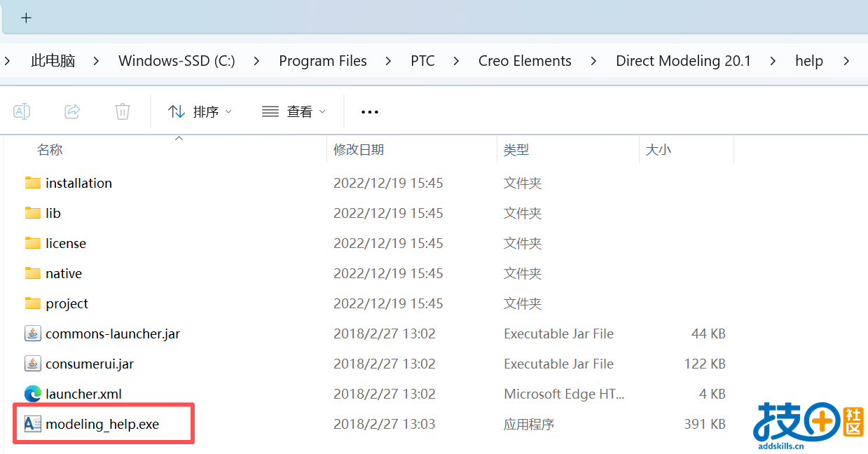Viewport: 868px width, 454px height.
Task: Click the Share toolbar icon
Action: click(x=72, y=111)
